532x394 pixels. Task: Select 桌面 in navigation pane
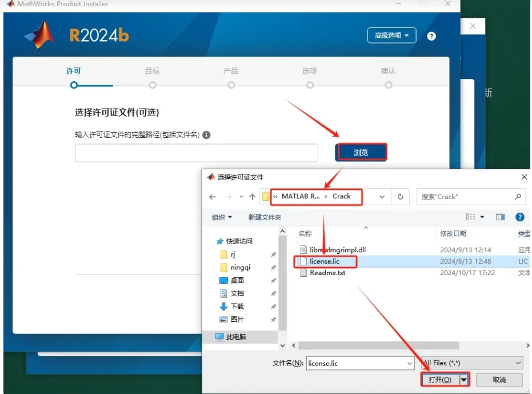pyautogui.click(x=237, y=281)
